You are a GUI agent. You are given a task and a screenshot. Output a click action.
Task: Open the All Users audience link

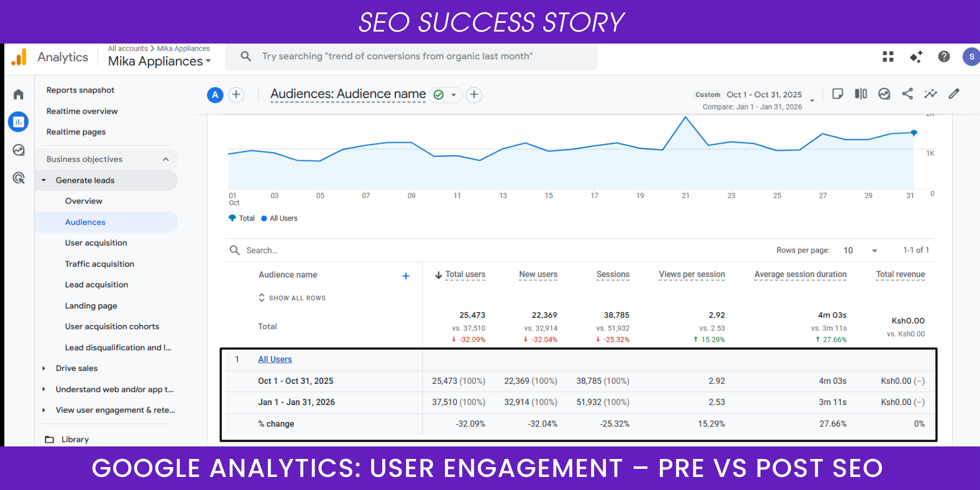point(274,359)
